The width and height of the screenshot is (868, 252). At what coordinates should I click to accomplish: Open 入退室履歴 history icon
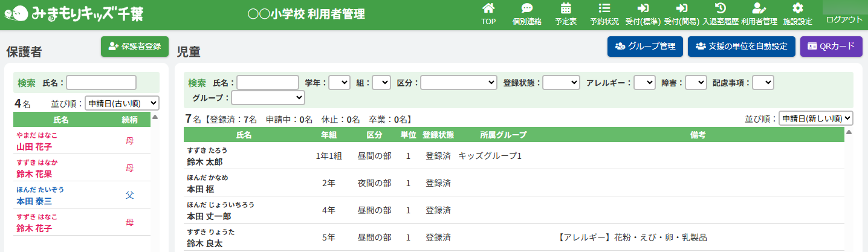pos(720,8)
